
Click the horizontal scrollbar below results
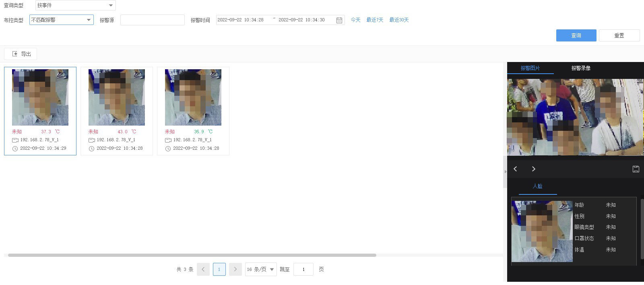point(192,255)
